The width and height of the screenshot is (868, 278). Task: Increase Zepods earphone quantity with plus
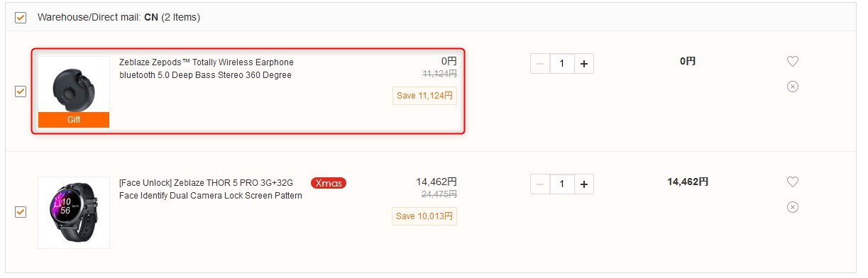tap(584, 64)
